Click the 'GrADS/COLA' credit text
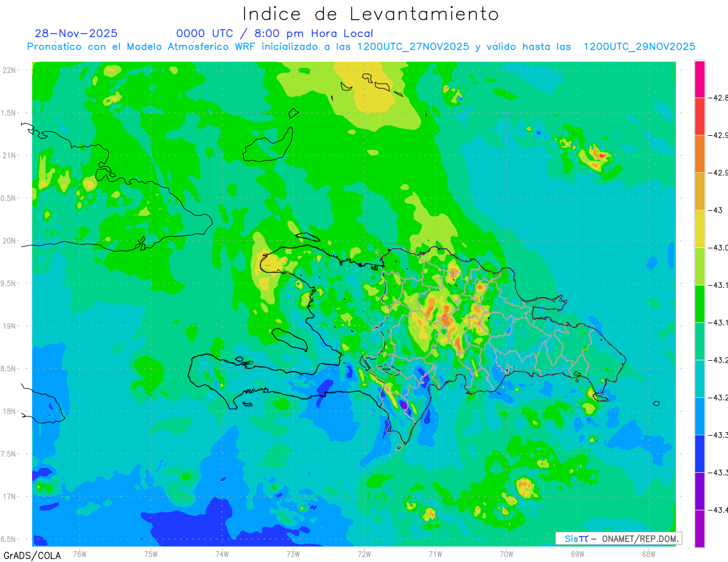 tap(32, 555)
